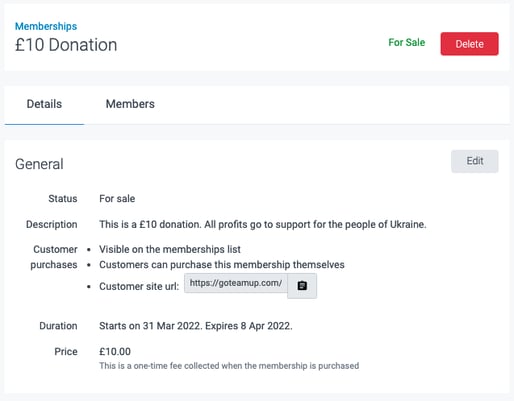Viewport: 514px width, 401px height.
Task: Click 'Customers can purchase this membership themselves' text
Action: (222, 265)
